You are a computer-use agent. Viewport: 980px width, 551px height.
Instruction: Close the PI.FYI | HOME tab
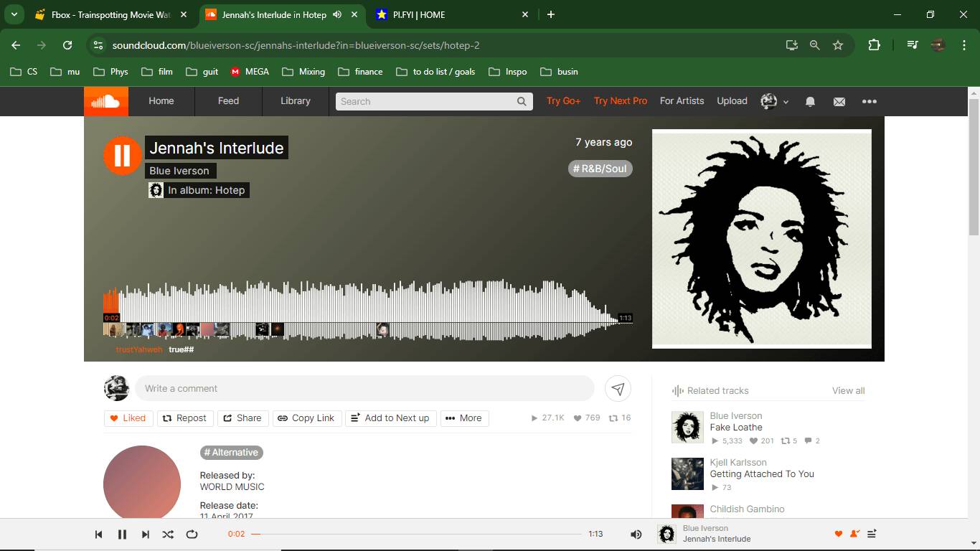525,14
